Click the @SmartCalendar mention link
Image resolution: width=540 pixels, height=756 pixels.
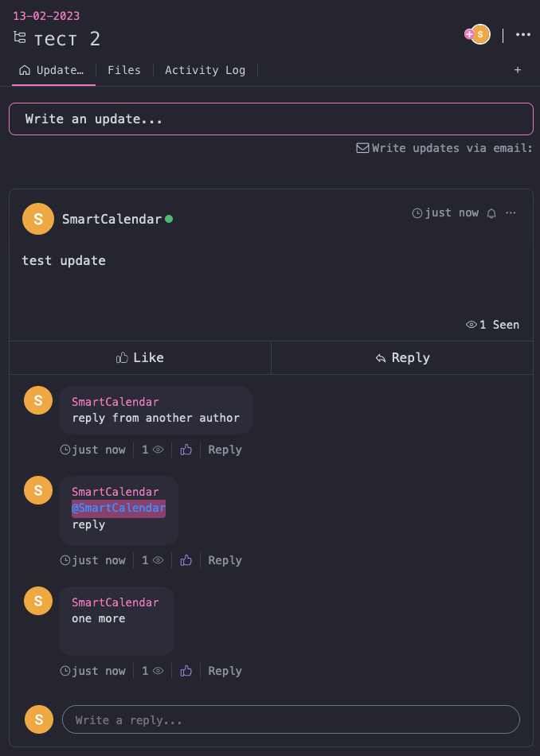[x=119, y=509]
